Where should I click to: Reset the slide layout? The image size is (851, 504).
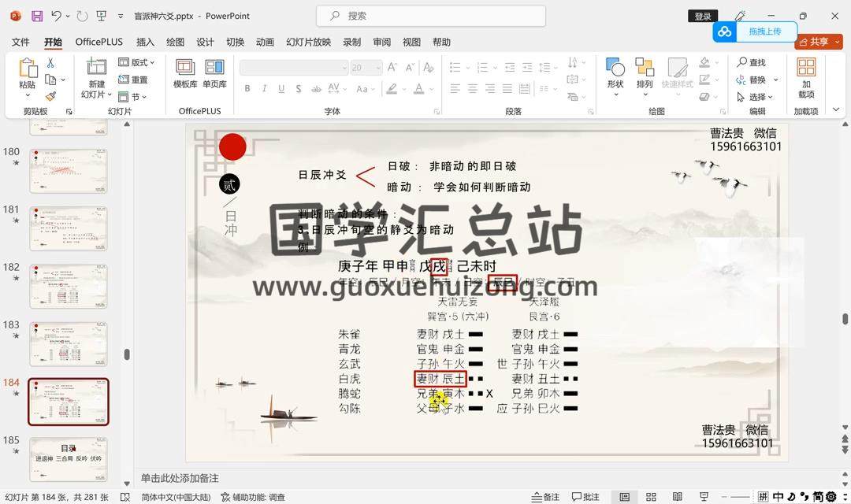point(133,80)
